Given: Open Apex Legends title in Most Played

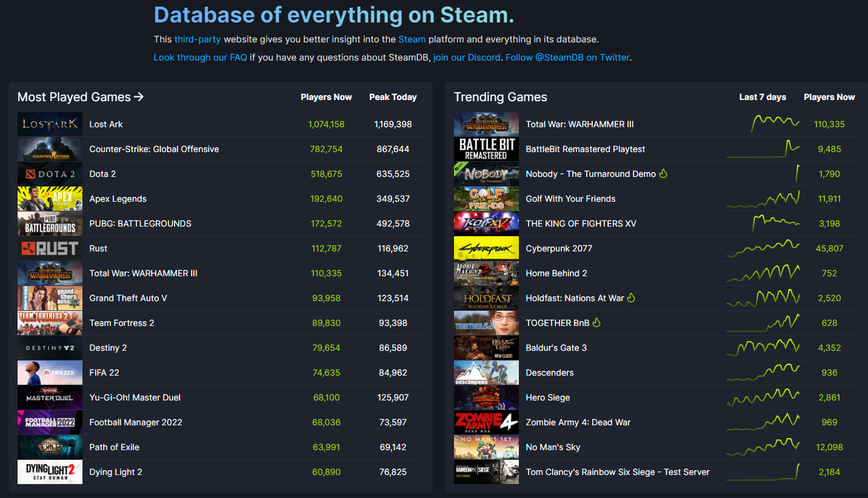Looking at the screenshot, I should pyautogui.click(x=118, y=199).
